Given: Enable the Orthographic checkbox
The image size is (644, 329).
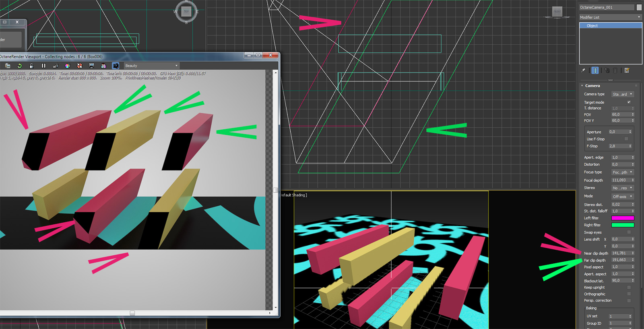Looking at the screenshot, I should (629, 294).
